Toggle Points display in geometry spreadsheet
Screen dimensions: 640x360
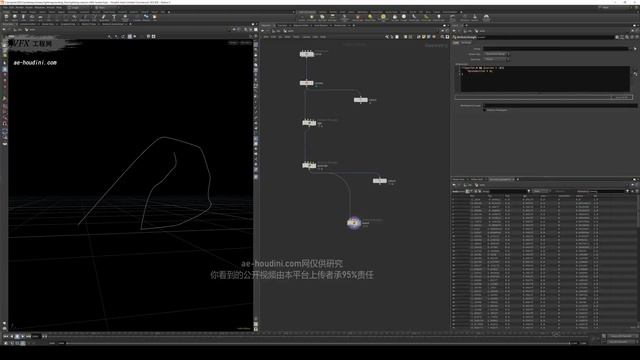tap(468, 191)
